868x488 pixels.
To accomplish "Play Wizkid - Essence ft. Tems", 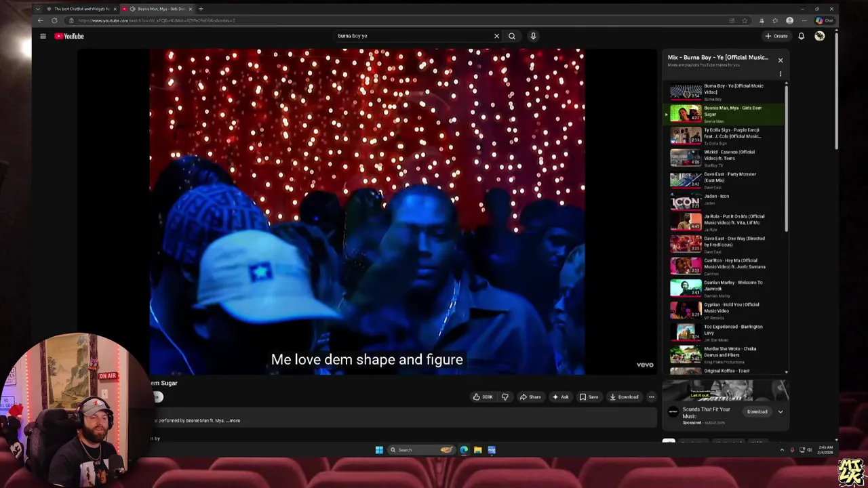I will point(724,159).
